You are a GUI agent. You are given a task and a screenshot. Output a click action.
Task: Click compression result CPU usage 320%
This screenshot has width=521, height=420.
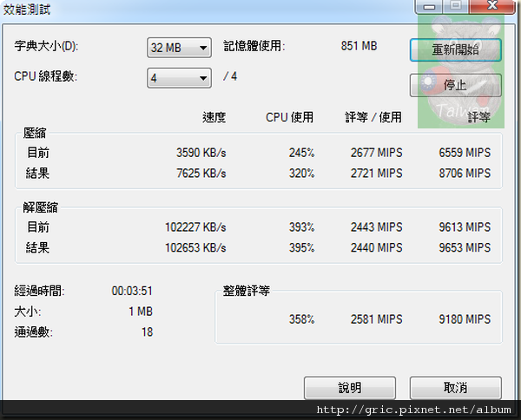point(301,174)
